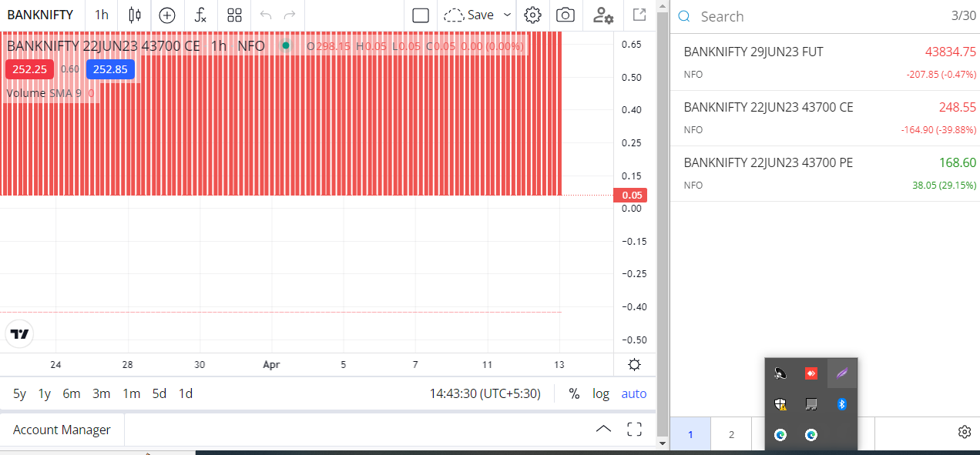The height and width of the screenshot is (455, 980).
Task: Click the 248.55 CE price in watchlist
Action: coord(958,107)
